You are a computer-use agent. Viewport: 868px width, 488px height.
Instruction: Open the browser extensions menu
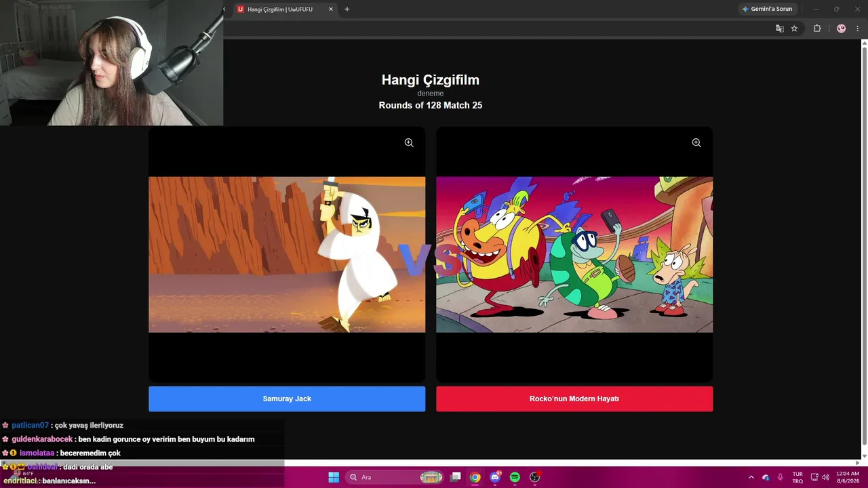(x=817, y=28)
